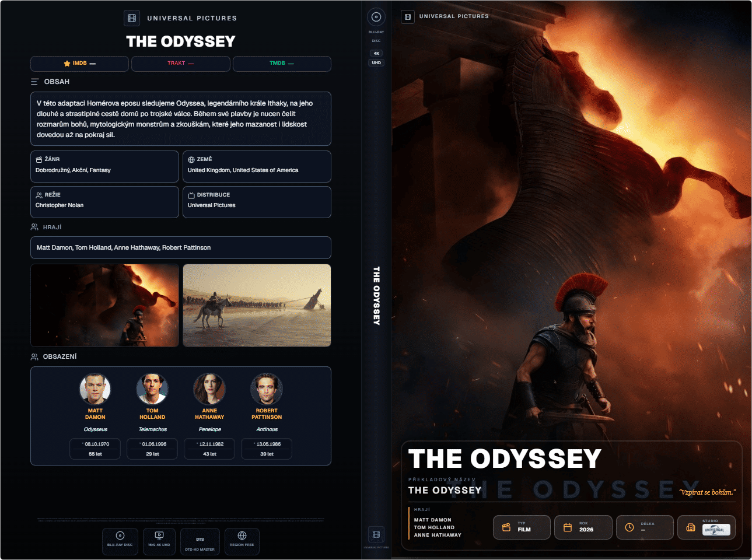752x560 pixels.
Task: Select Tom Holland's cast portrait
Action: pos(152,389)
